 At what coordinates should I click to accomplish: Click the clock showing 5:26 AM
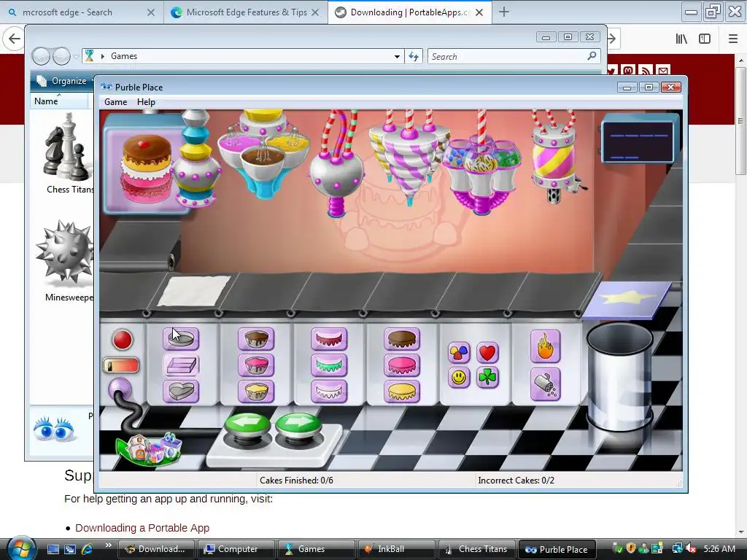pyautogui.click(x=719, y=549)
